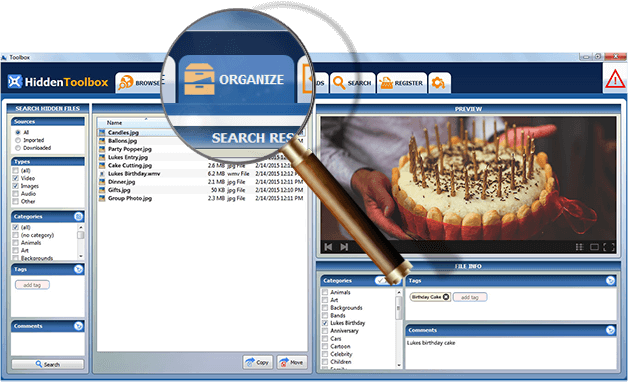Select Ballons.jpg file row
Viewport: 628px width, 382px height.
[202, 141]
